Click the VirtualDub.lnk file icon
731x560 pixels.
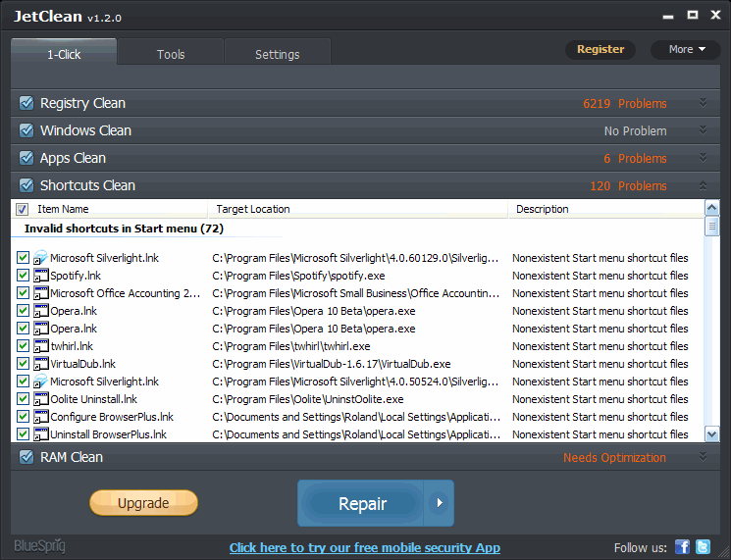click(x=41, y=365)
